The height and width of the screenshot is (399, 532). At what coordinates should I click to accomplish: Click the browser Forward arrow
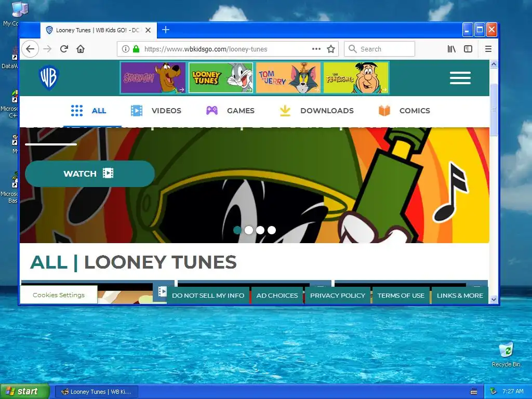pyautogui.click(x=47, y=49)
